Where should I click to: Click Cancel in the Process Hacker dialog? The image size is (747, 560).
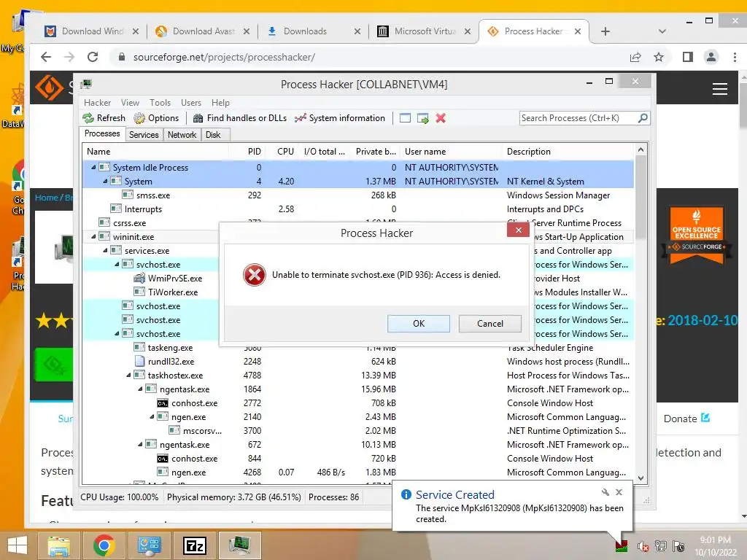point(489,323)
